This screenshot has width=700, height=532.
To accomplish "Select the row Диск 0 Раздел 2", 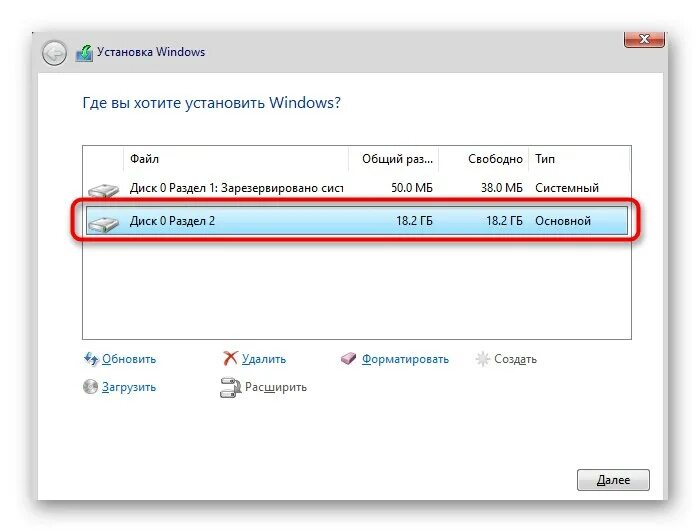I will tap(357, 221).
